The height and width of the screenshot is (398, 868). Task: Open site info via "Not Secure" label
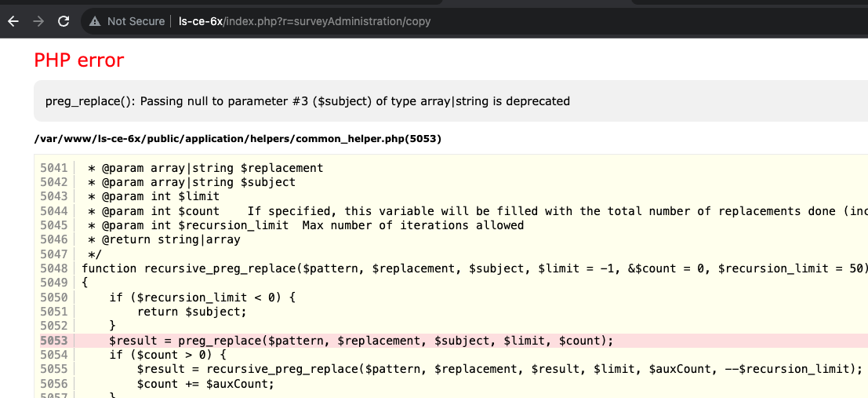(x=135, y=21)
